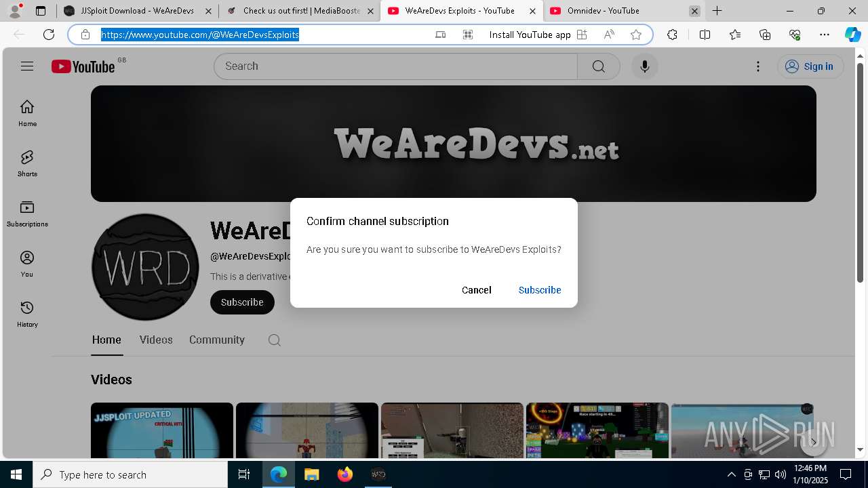This screenshot has width=868, height=488.
Task: Open the You section in sidebar
Action: pos(27,264)
